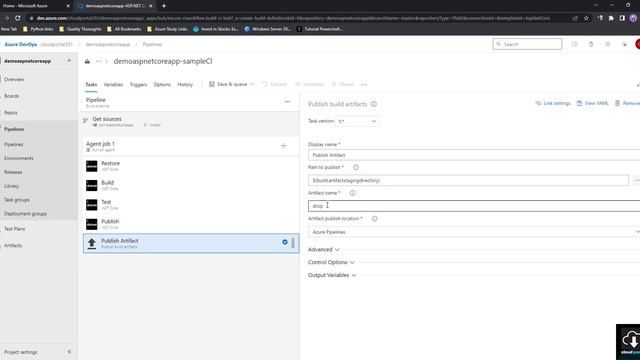Viewport: 640px width, 360px height.
Task: Add a task to Agent job 1
Action: [284, 146]
